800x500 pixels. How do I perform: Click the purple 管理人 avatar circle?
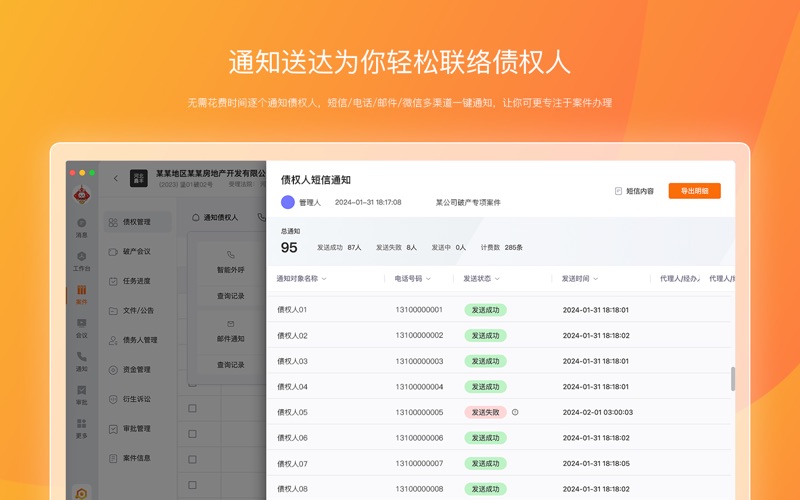click(288, 202)
